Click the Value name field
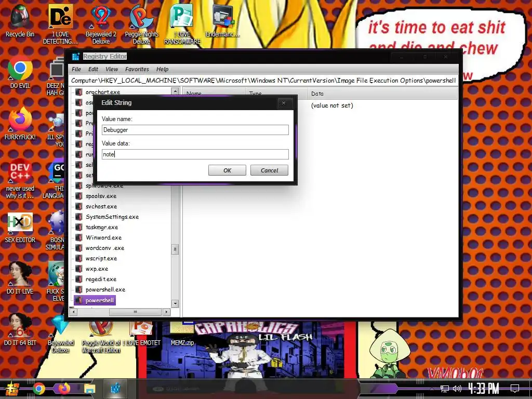 (195, 130)
